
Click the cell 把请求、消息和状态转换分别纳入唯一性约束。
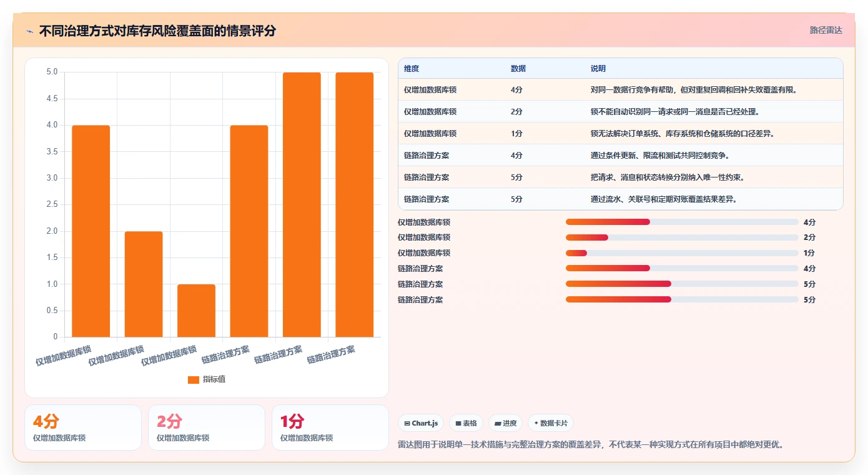(x=668, y=177)
